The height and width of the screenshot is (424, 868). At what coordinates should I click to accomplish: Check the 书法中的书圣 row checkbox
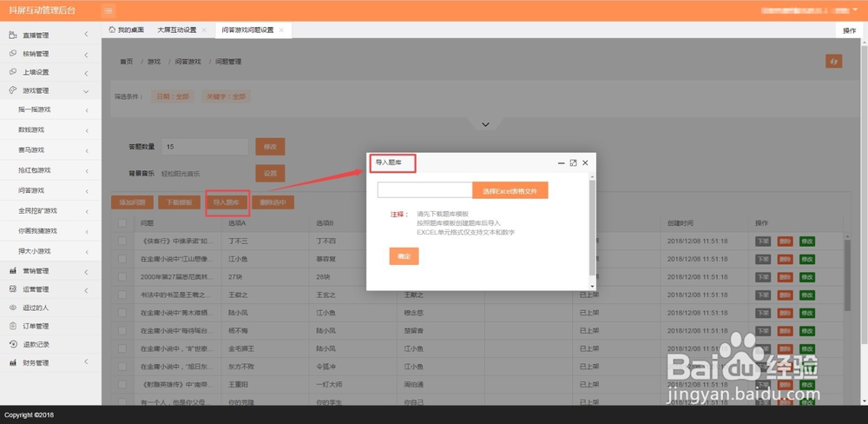point(122,295)
